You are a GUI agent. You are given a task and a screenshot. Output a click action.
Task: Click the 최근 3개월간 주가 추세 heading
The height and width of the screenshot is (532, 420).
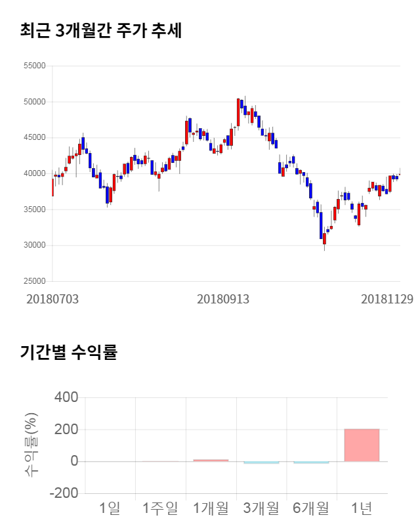point(100,31)
